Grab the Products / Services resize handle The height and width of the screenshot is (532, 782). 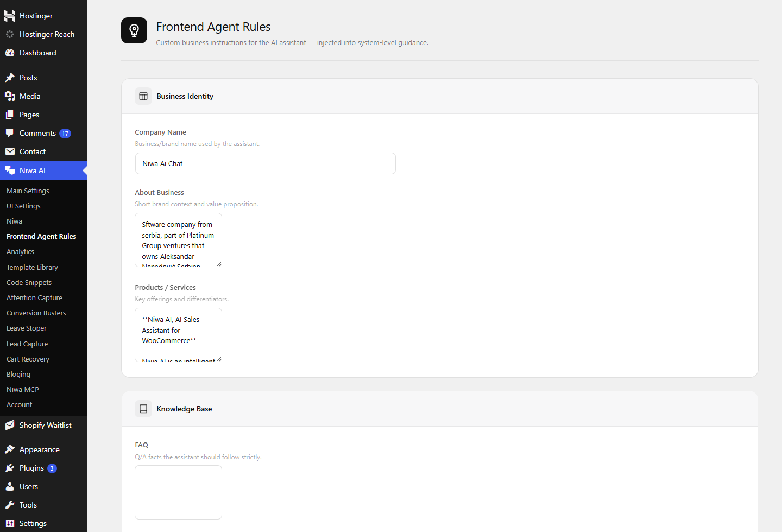[x=219, y=359]
